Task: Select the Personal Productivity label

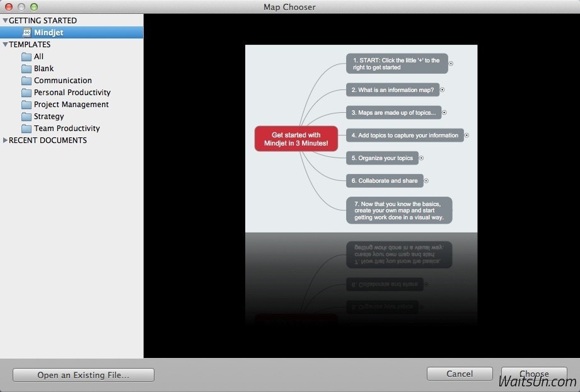Action: tap(72, 93)
